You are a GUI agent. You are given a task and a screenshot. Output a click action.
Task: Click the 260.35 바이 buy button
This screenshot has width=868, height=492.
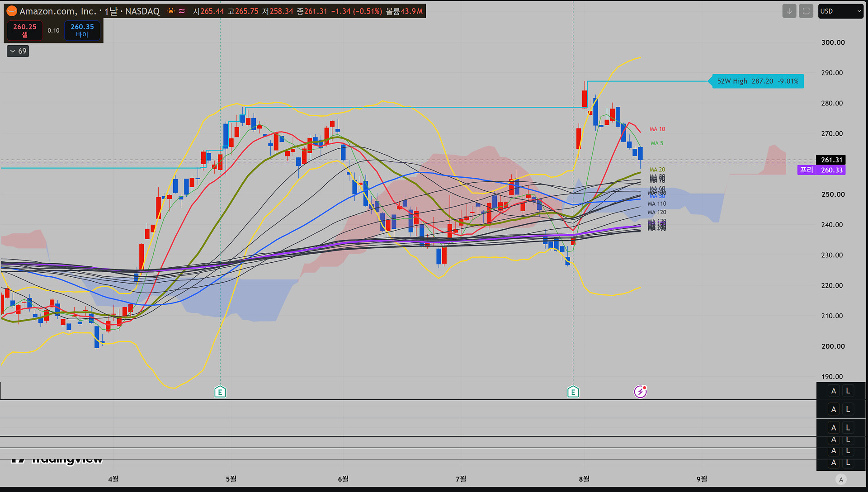(x=82, y=30)
